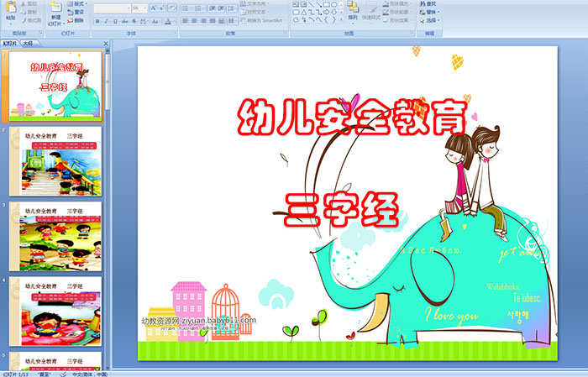
Task: Click the 查找 find binoculars icon
Action: coord(423,3)
